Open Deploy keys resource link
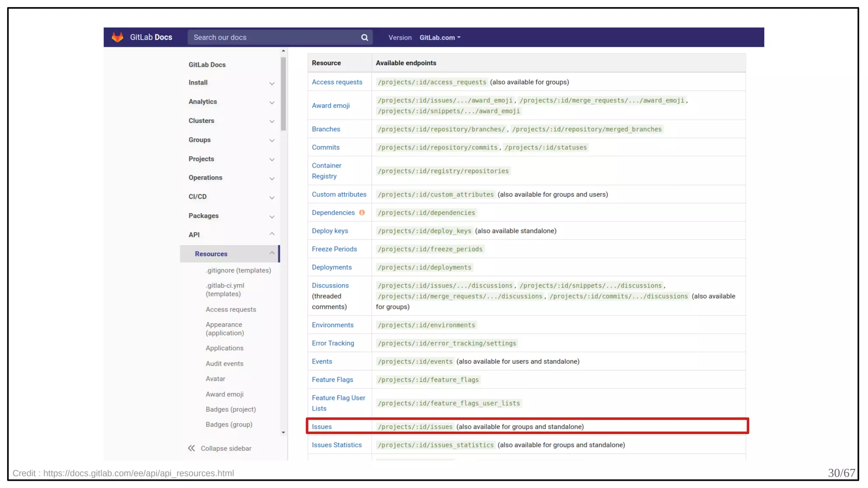This screenshot has width=868, height=488. tap(330, 231)
